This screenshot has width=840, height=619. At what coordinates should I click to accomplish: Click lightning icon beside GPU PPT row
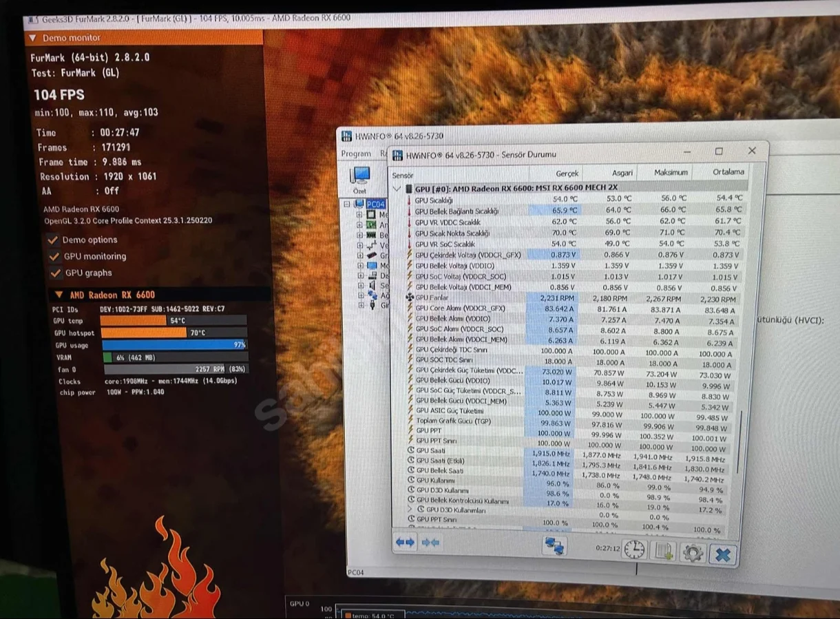[411, 430]
